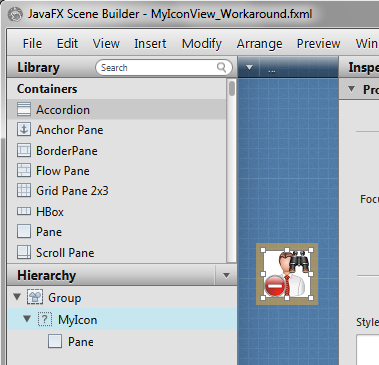
Task: Choose the BorderPane icon
Action: click(x=24, y=150)
